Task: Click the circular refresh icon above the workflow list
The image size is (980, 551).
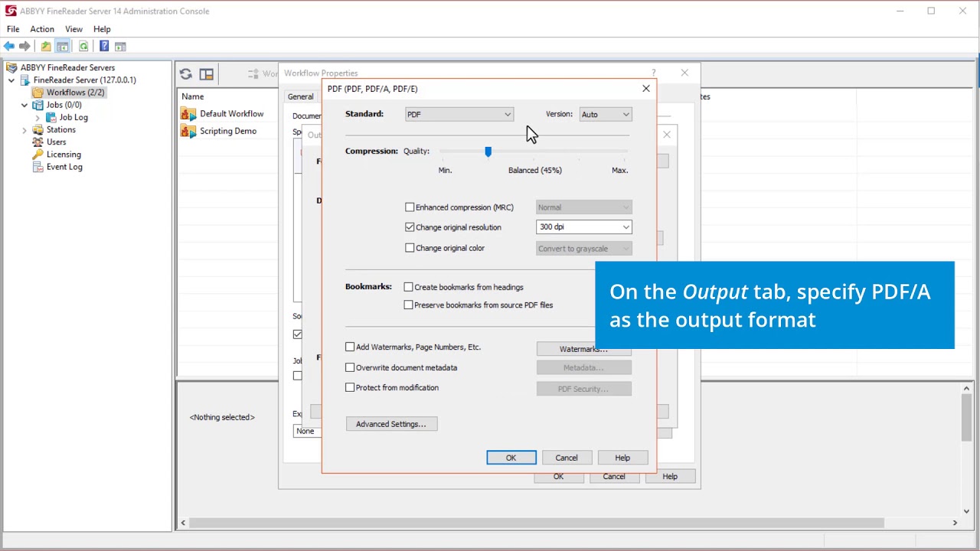Action: point(186,74)
